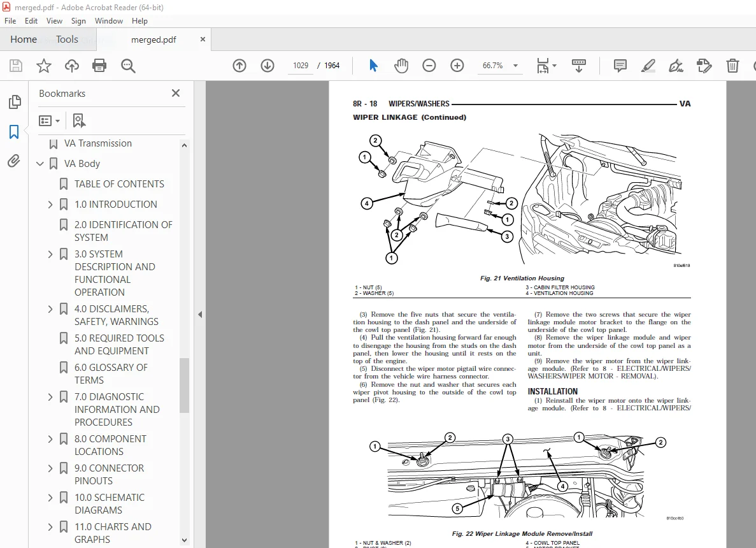This screenshot has height=548, width=756.
Task: Open the Help menu
Action: pos(139,21)
